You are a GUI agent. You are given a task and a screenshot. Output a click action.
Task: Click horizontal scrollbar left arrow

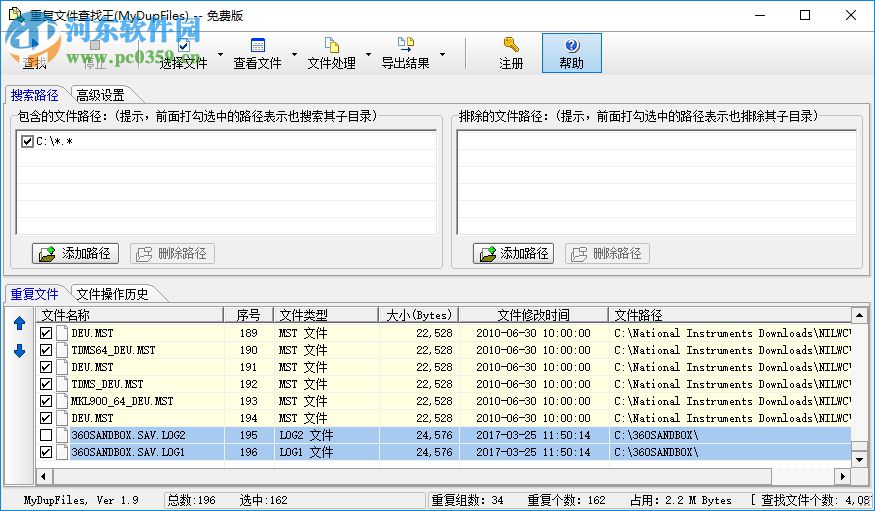pyautogui.click(x=44, y=476)
